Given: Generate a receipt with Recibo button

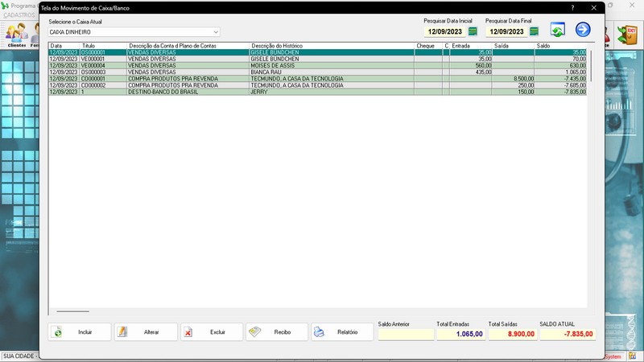Looking at the screenshot, I should (x=277, y=331).
